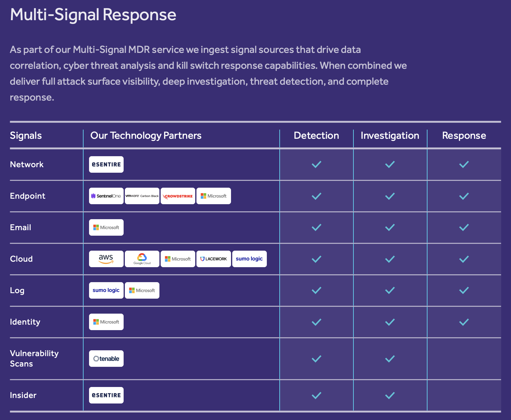Select the VMware Carbon Black logo
Screen dimensions: 511x420
pyautogui.click(x=142, y=196)
